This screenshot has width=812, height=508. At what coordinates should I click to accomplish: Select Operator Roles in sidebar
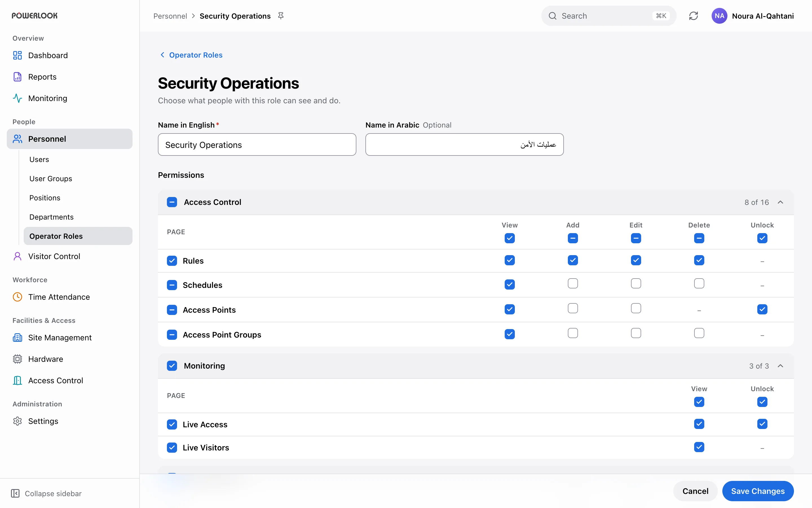pyautogui.click(x=78, y=236)
